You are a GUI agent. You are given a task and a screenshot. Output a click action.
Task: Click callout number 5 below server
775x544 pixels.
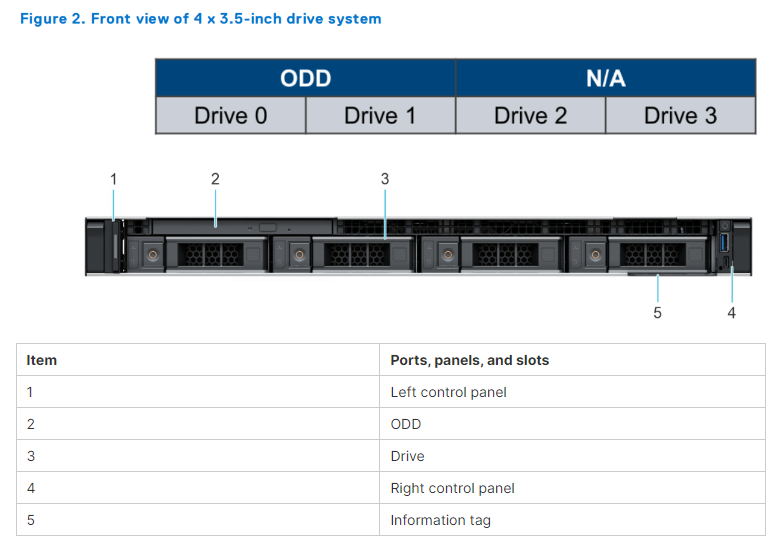point(657,313)
